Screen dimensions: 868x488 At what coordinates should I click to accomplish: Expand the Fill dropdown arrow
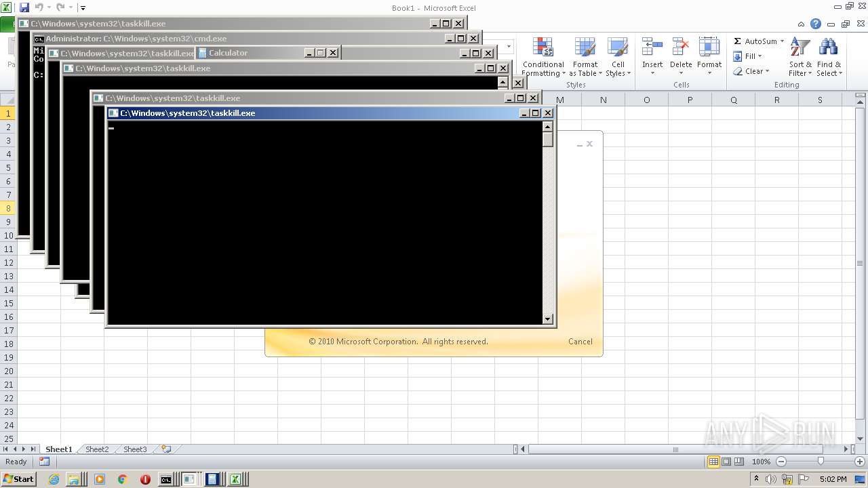pos(759,56)
